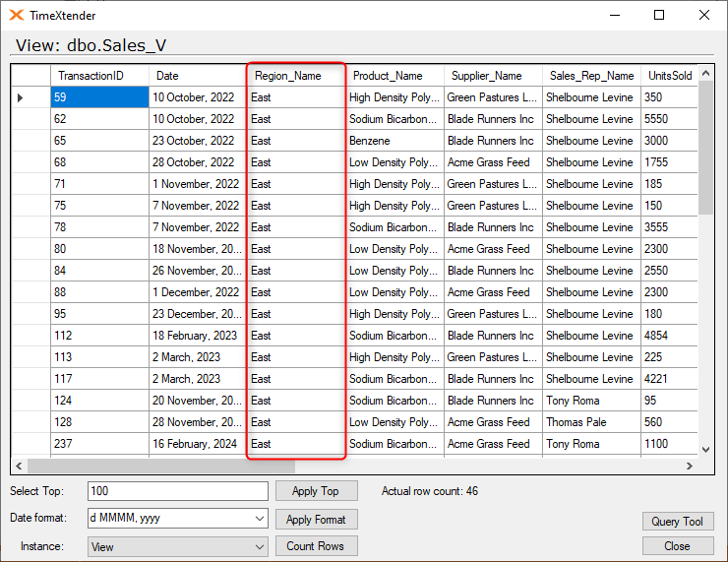Click the date cell '28 October, 2022'
728x562 pixels.
pyautogui.click(x=198, y=162)
